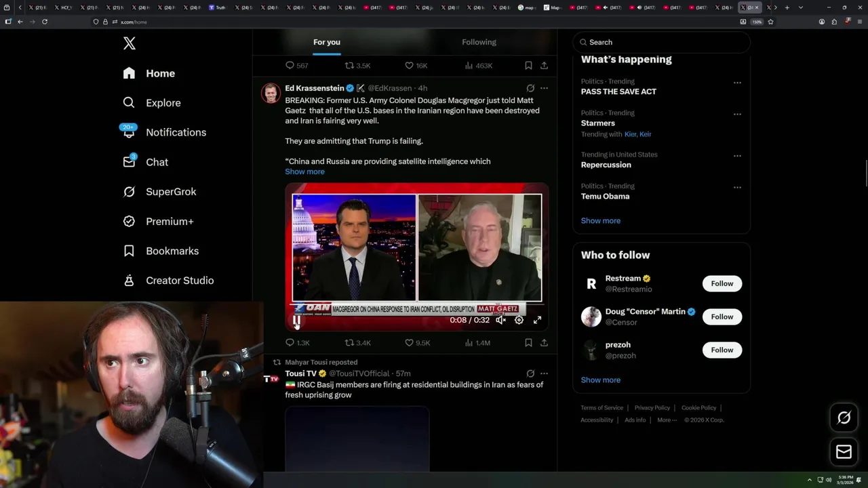Show more trends under What's happening
Screen dimensions: 868x488
pyautogui.click(x=600, y=221)
